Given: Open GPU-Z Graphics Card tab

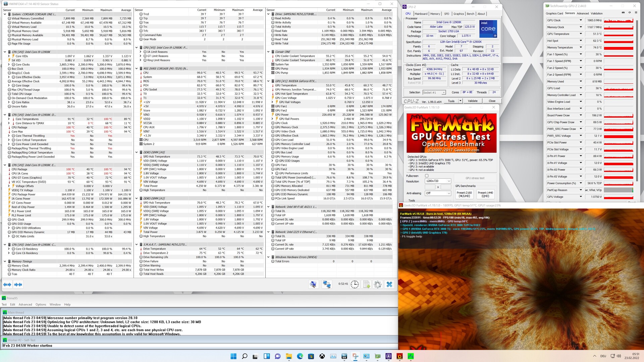Looking at the screenshot, I should pos(554,13).
